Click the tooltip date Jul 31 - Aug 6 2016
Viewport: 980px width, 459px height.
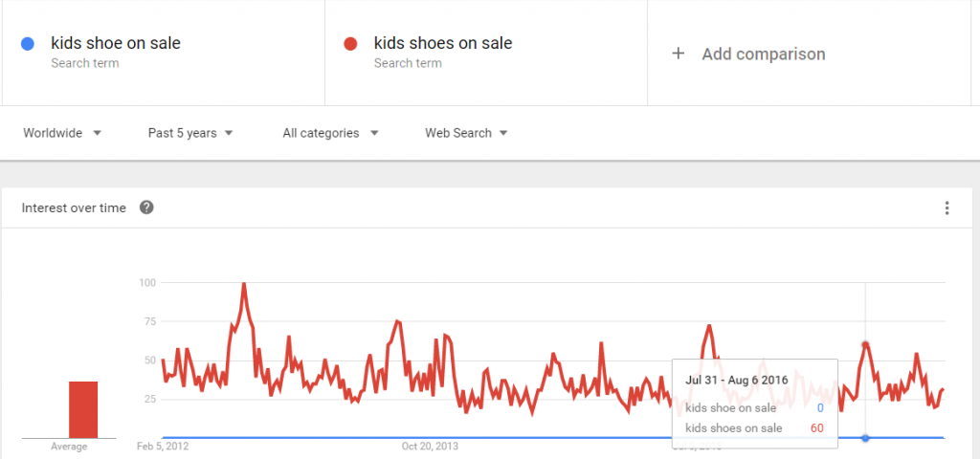coord(736,380)
